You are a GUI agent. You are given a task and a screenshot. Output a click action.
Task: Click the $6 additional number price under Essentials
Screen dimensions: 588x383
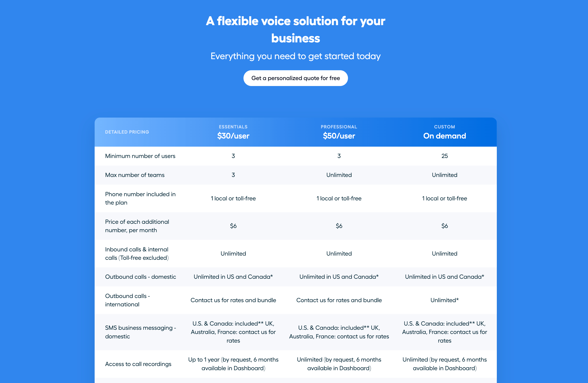point(233,226)
